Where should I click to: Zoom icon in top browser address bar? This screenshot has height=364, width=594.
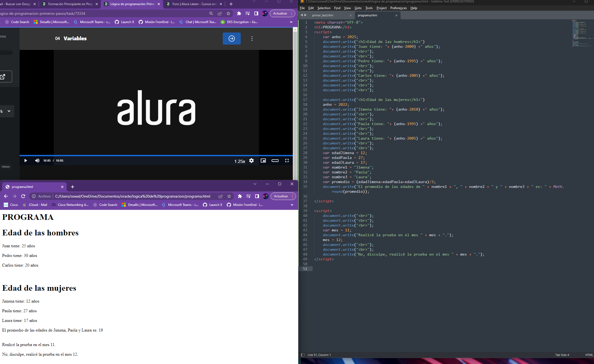pyautogui.click(x=211, y=13)
